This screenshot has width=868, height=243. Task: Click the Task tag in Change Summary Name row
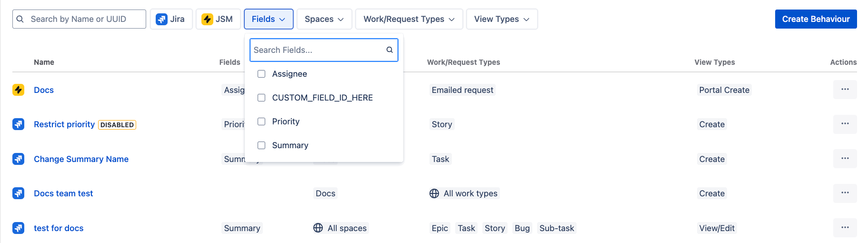tap(440, 159)
